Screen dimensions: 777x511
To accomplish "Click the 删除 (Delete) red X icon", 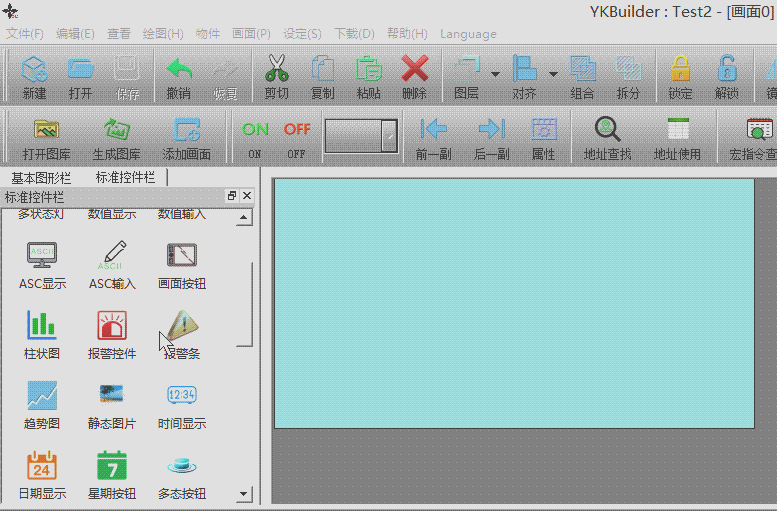I will (x=414, y=75).
